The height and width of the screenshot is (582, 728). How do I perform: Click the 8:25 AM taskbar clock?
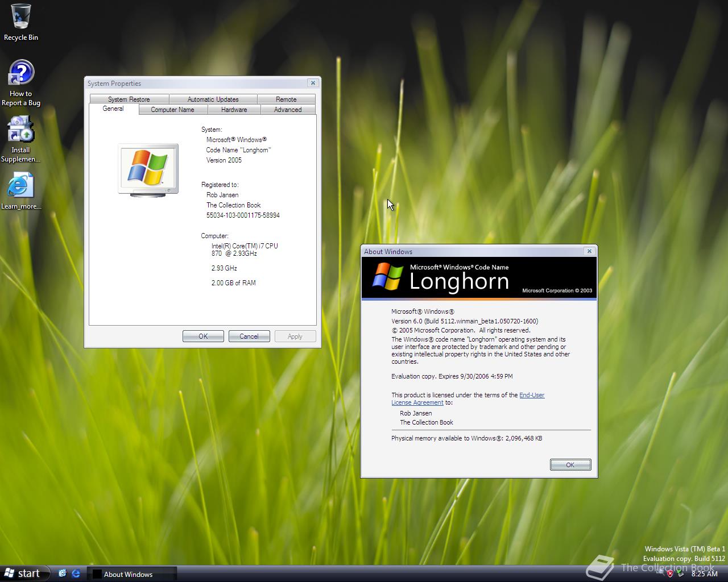705,574
